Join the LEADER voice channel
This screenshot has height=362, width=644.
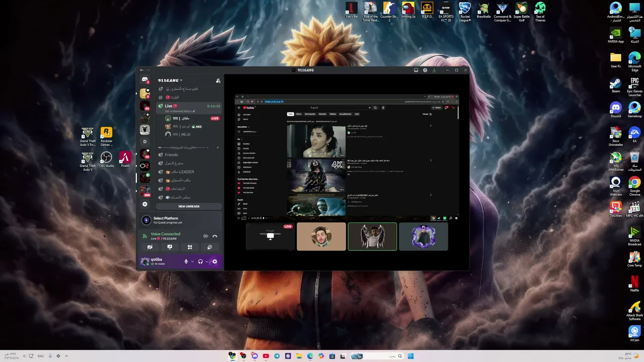179,172
